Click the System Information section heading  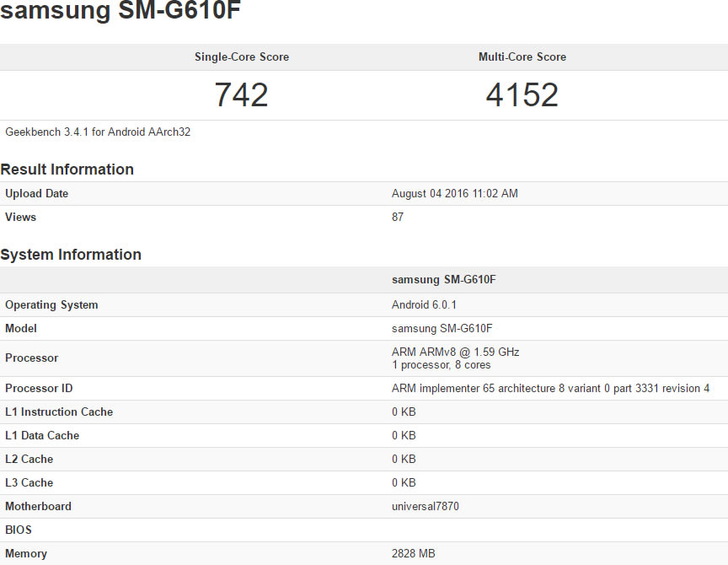pos(71,255)
